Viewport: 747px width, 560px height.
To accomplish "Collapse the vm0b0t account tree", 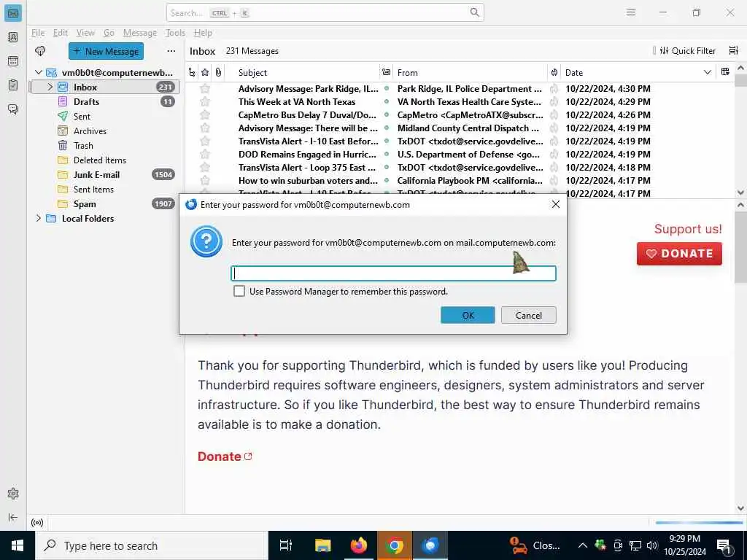I will 39,72.
